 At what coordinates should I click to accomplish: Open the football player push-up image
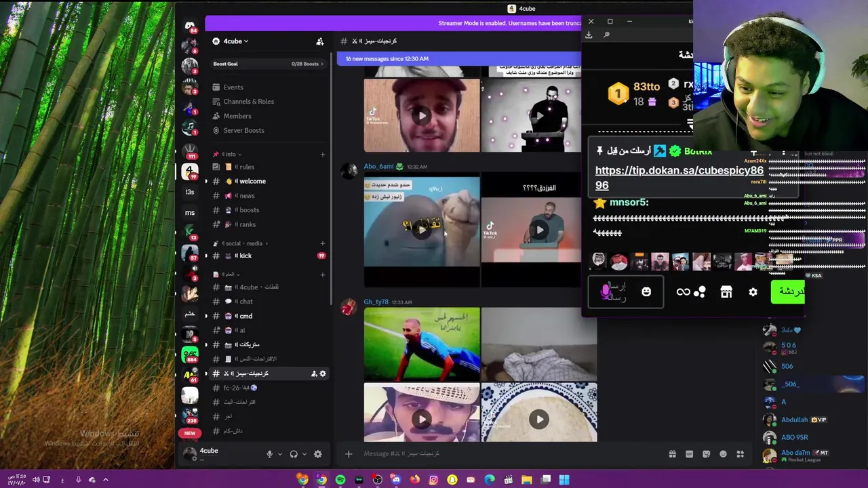[x=422, y=344]
